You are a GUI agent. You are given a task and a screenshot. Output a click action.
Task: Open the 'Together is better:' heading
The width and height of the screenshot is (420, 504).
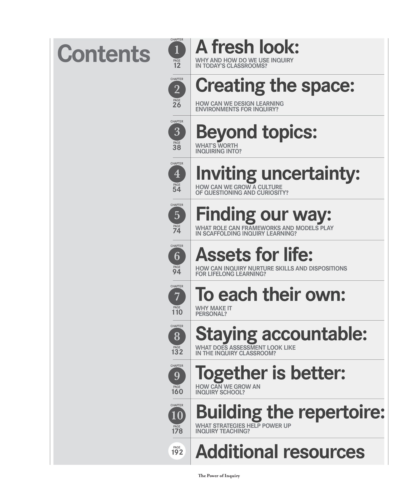(x=270, y=373)
